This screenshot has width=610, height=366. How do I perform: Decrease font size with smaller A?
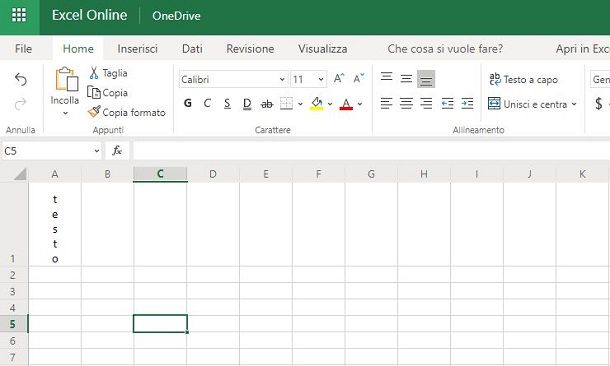coord(358,79)
